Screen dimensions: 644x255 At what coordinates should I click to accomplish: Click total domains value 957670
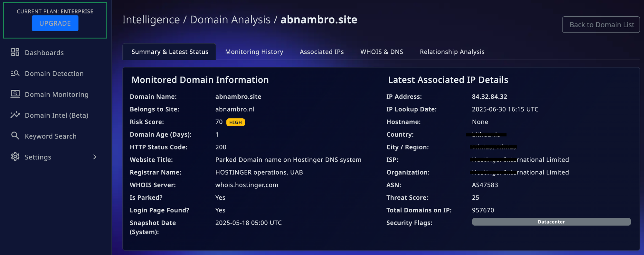[483, 210]
